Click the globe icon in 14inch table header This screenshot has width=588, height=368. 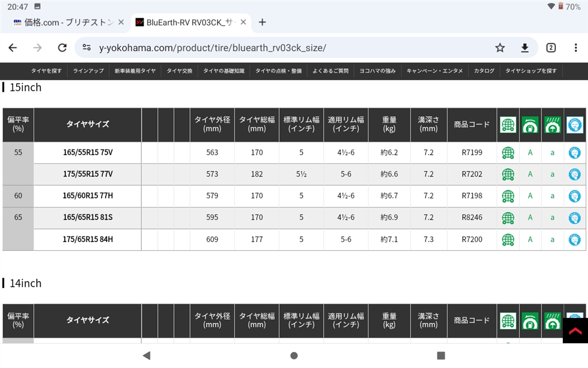pos(508,321)
